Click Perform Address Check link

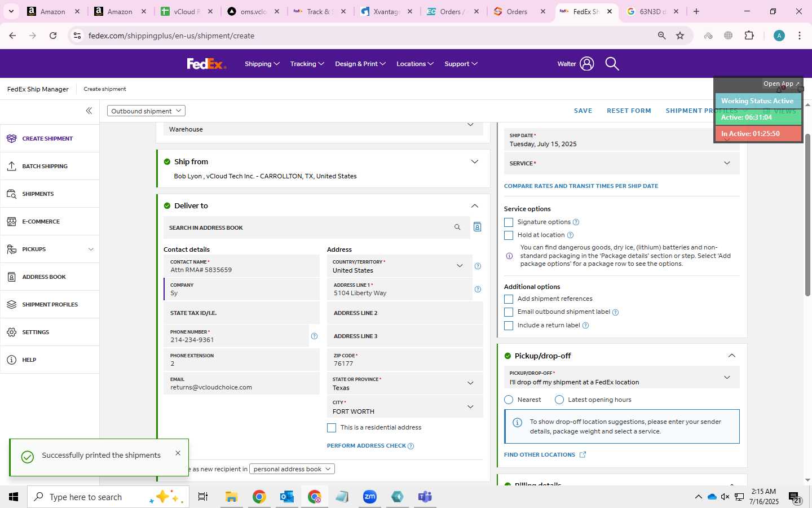(x=367, y=446)
